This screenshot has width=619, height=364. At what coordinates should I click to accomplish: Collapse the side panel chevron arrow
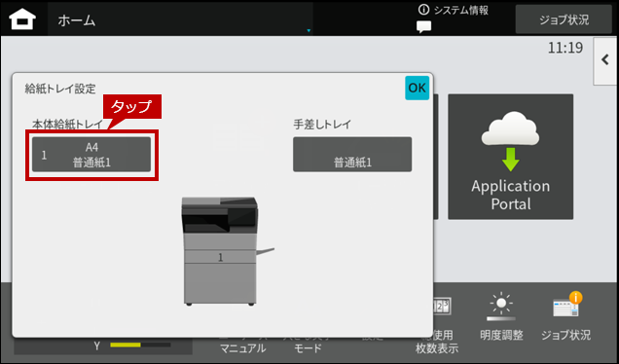(605, 60)
